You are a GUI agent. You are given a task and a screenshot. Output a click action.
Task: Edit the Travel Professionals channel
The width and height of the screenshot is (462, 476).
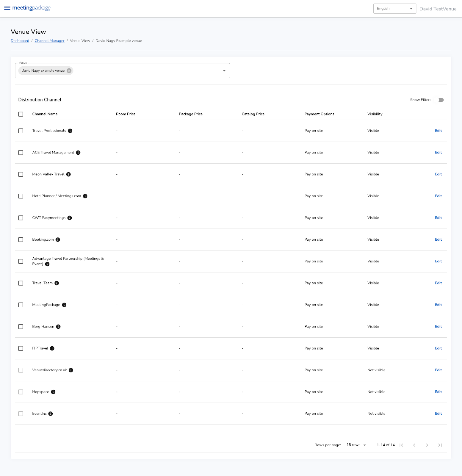pyautogui.click(x=438, y=131)
